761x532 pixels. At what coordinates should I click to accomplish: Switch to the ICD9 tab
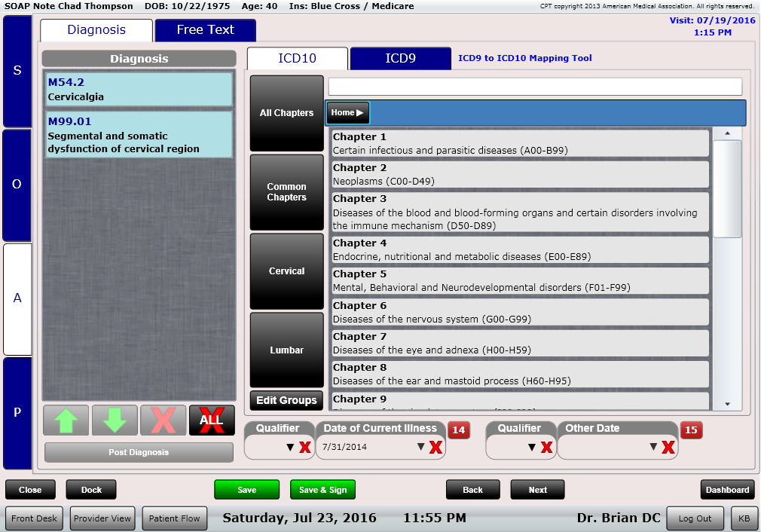pos(400,59)
